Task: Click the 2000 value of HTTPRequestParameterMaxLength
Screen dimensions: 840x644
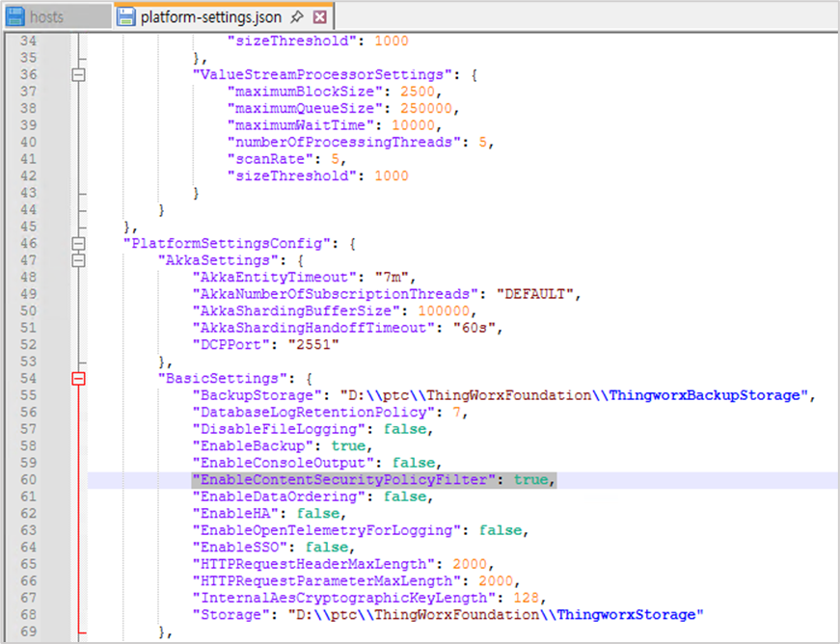Action: pyautogui.click(x=496, y=580)
